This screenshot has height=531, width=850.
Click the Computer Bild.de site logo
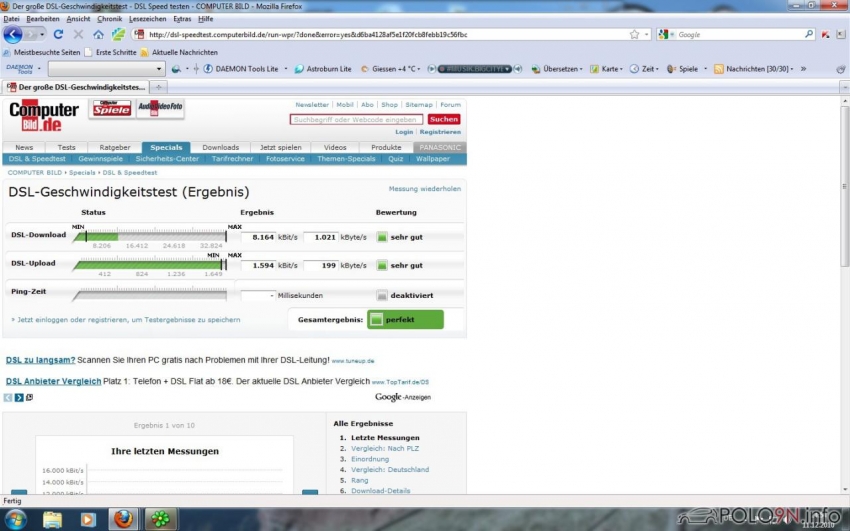click(x=43, y=116)
